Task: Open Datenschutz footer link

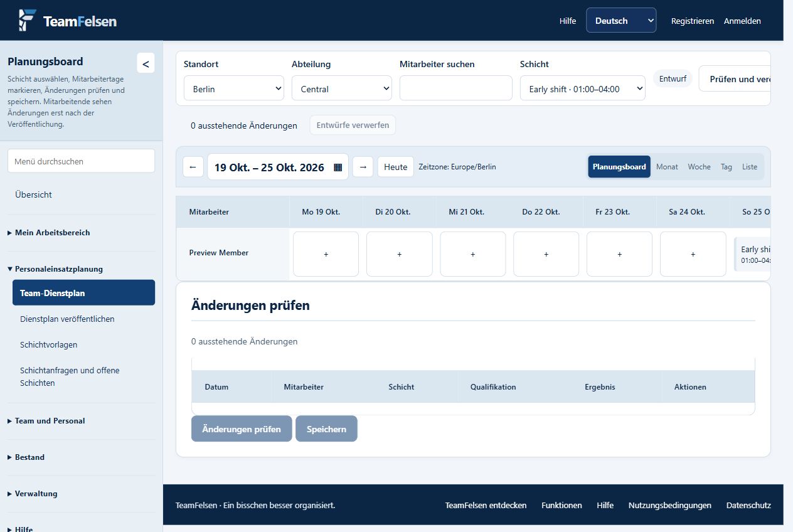Action: [748, 505]
